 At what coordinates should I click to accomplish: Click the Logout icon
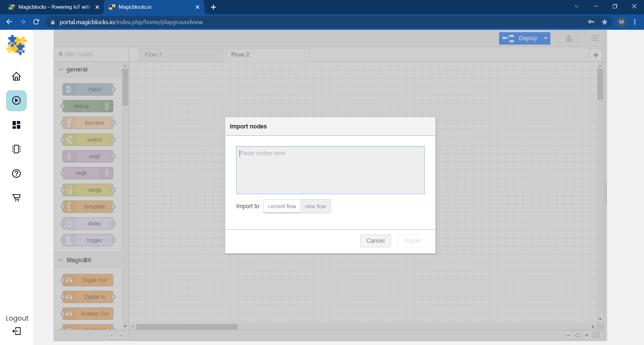coord(16,331)
